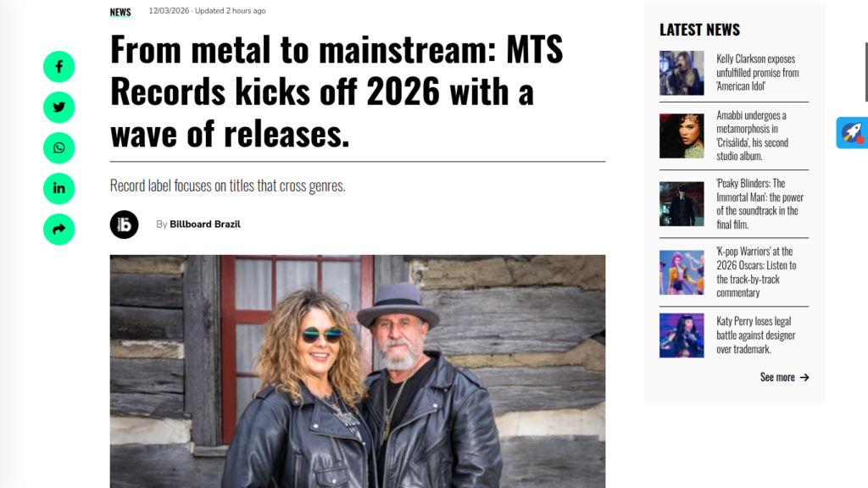Open the Katy Perry legal battle story
This screenshot has height=488, width=868.
[755, 335]
